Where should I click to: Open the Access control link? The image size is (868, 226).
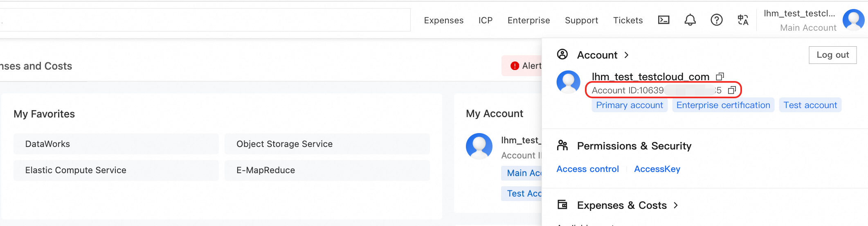[x=587, y=169]
